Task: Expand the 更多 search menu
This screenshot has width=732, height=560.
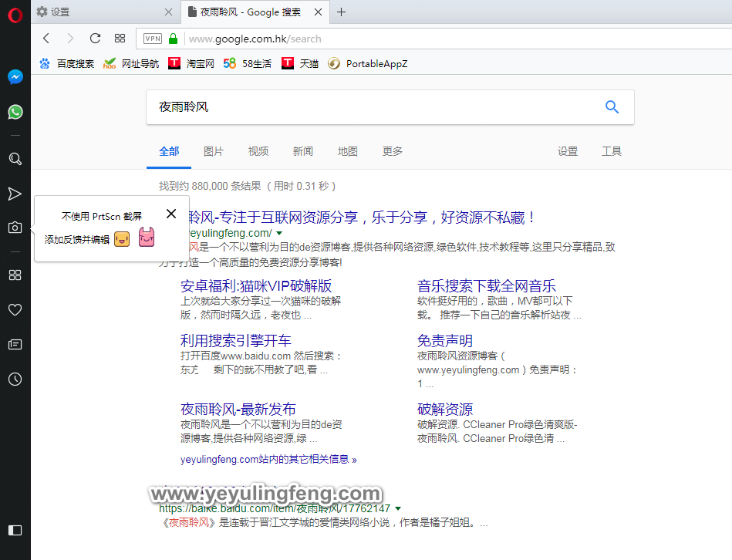Action: pos(392,151)
